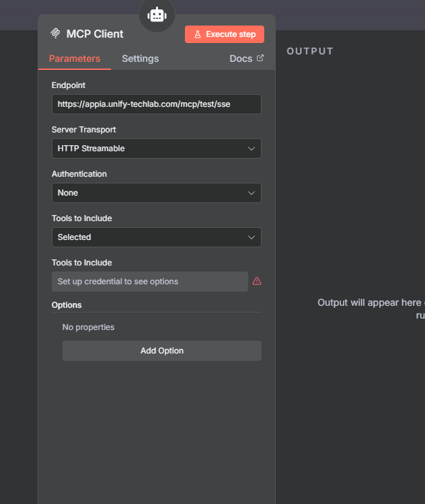The width and height of the screenshot is (425, 504).
Task: Expand the Authentication dropdown set to None
Action: coord(156,193)
